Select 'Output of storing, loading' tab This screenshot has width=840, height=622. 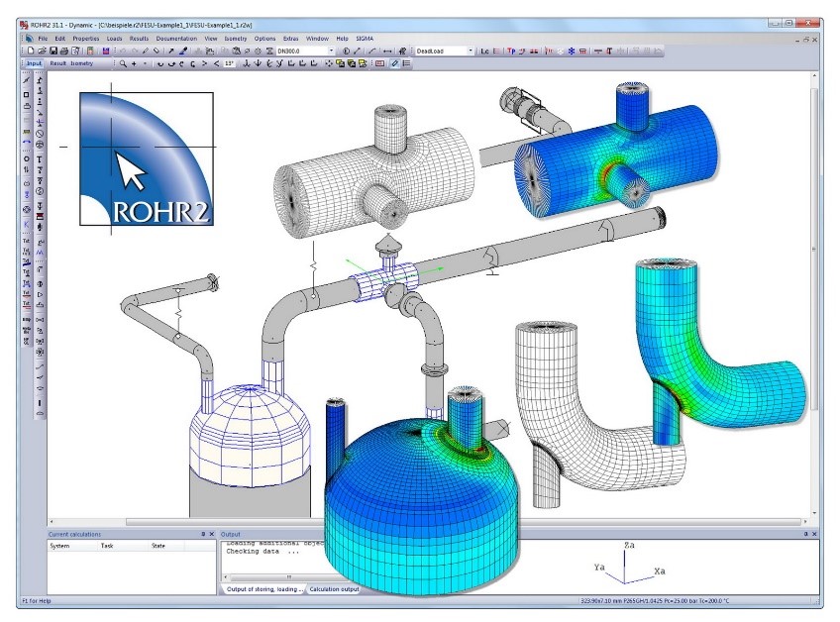[264, 588]
